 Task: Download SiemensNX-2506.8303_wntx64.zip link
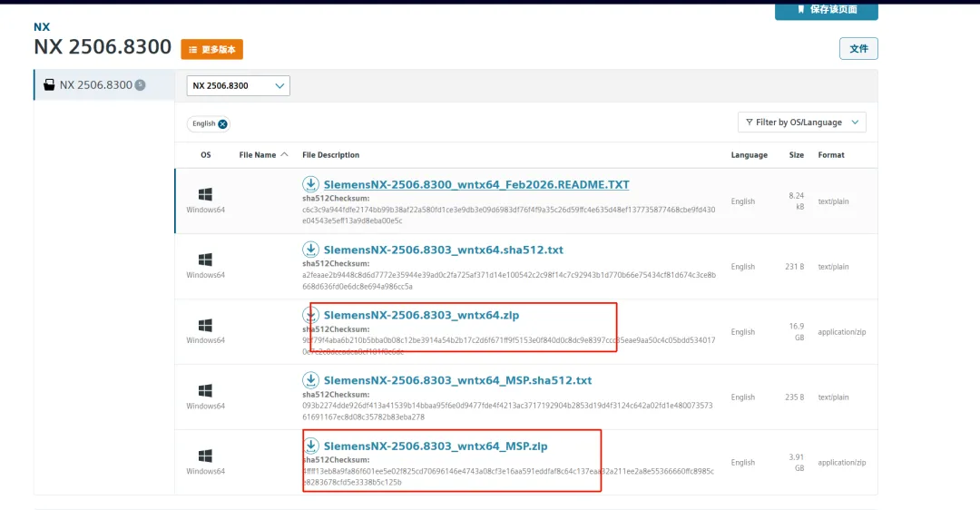click(x=421, y=315)
